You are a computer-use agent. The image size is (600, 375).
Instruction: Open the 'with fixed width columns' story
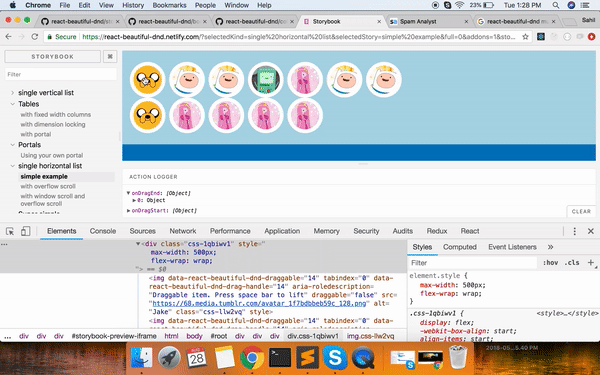pos(56,114)
